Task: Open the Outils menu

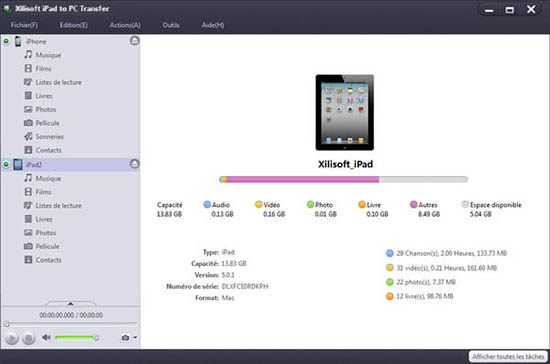Action: coord(171,25)
